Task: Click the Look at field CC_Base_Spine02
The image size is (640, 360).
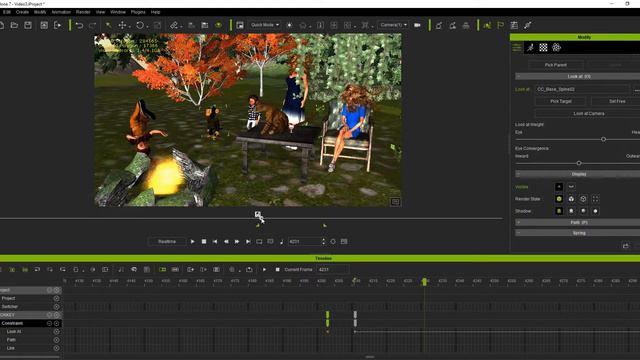Action: (x=582, y=89)
